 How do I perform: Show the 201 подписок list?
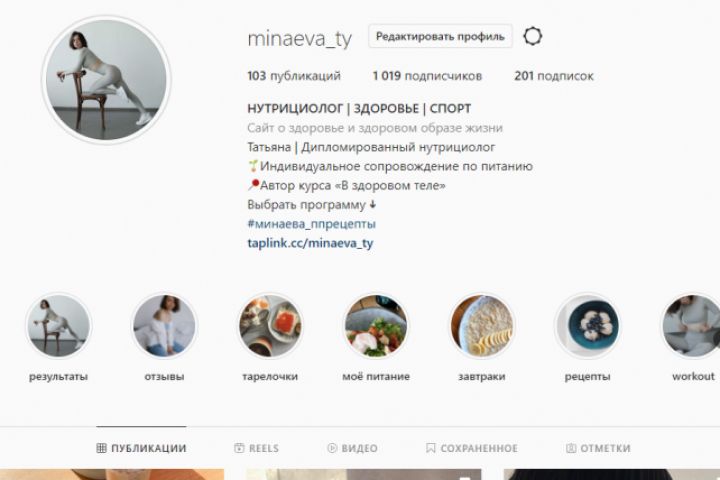click(554, 76)
